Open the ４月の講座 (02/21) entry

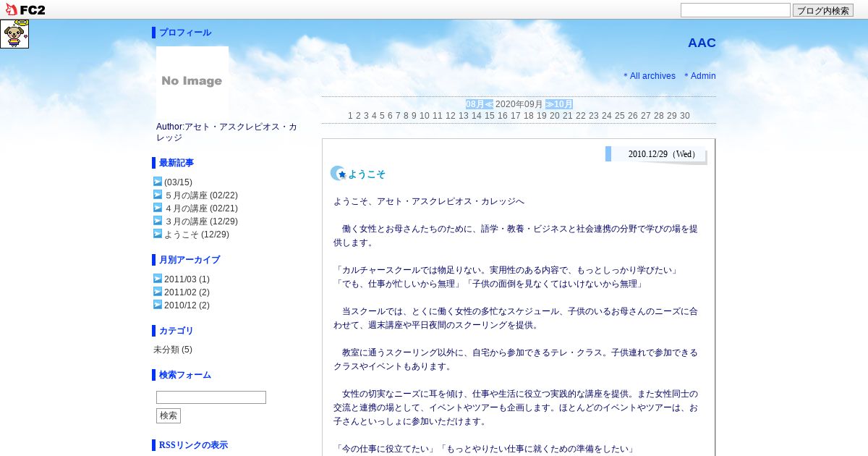[x=201, y=208]
